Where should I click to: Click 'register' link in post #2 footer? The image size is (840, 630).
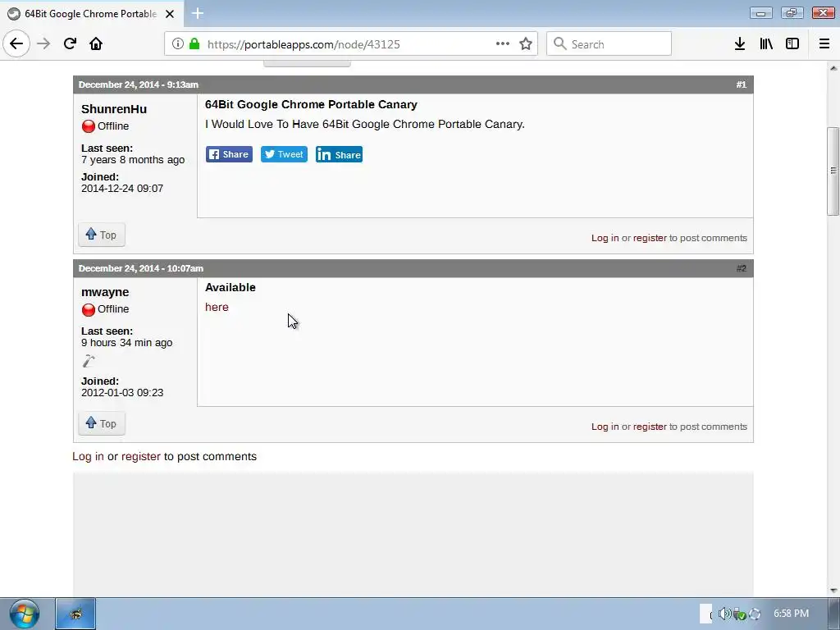tap(650, 427)
